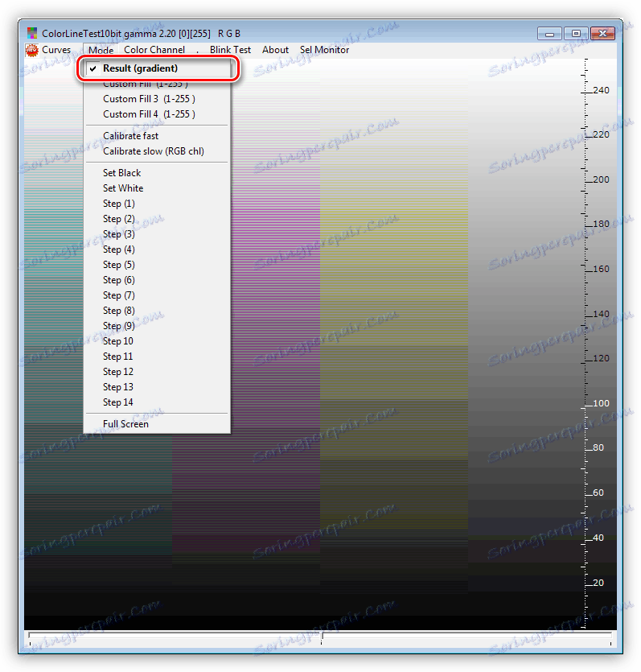Open the Curves menu
Image resolution: width=641 pixels, height=672 pixels.
click(56, 50)
